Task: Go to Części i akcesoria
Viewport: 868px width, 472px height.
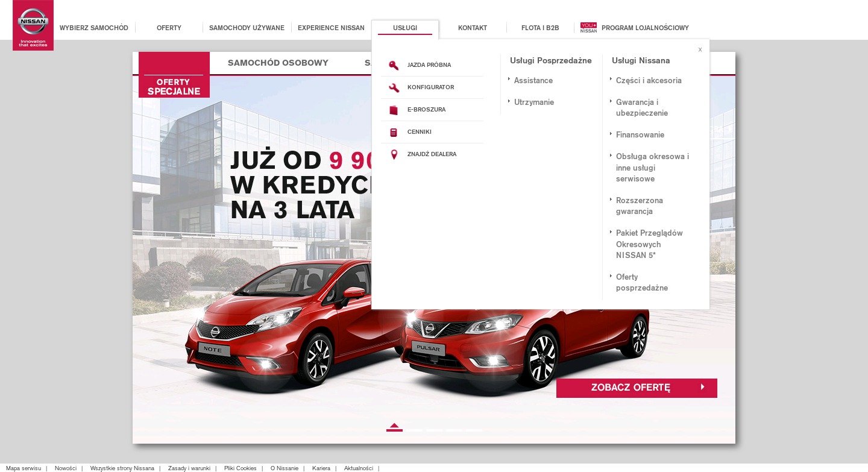Action: pyautogui.click(x=649, y=81)
